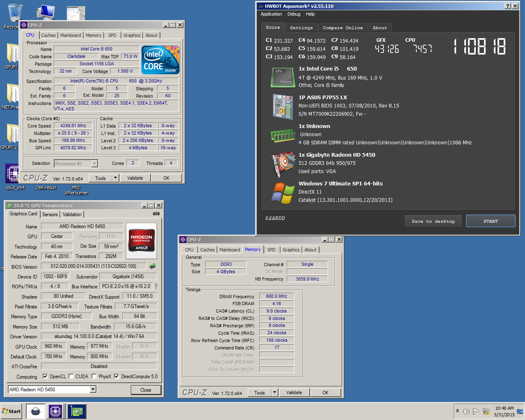Click the Intel Core i5 logo in CPU-Z
The height and width of the screenshot is (420, 525).
coord(160,60)
